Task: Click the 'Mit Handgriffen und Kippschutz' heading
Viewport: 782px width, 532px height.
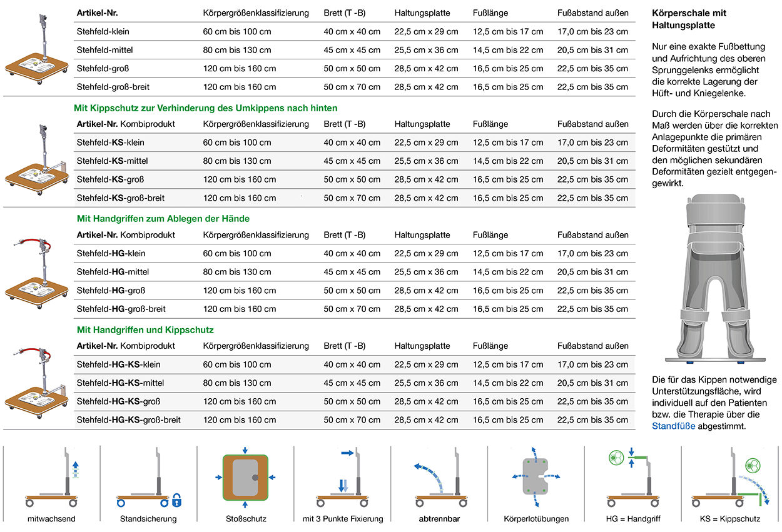Action: (x=145, y=329)
